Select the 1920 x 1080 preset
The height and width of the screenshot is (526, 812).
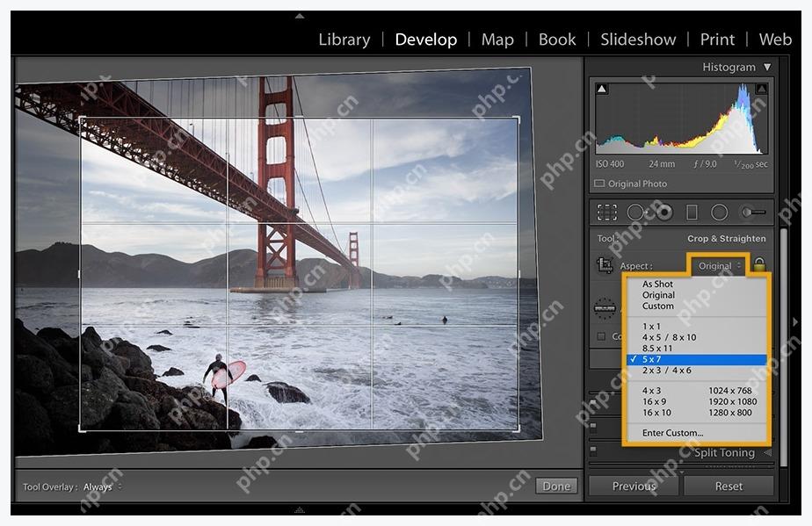[732, 401]
